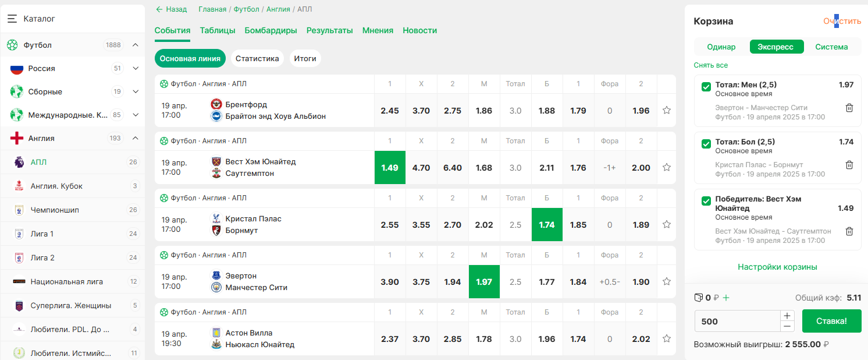Select 2.45 home win odds for Брентфорд
Image resolution: width=868 pixels, height=360 pixels.
coord(390,111)
